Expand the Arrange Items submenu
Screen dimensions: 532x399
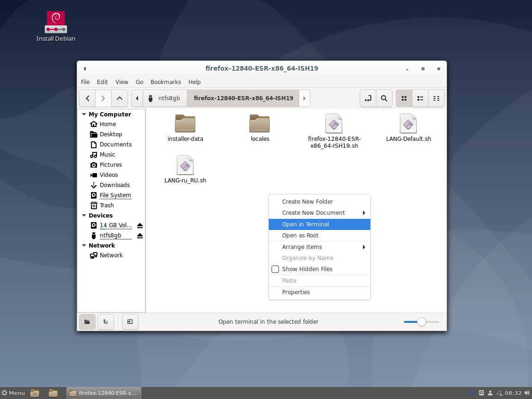click(319, 247)
